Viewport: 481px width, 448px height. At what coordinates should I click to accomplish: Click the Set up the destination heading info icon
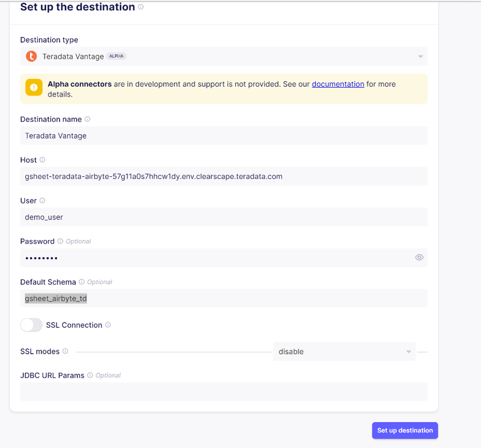[x=140, y=7]
